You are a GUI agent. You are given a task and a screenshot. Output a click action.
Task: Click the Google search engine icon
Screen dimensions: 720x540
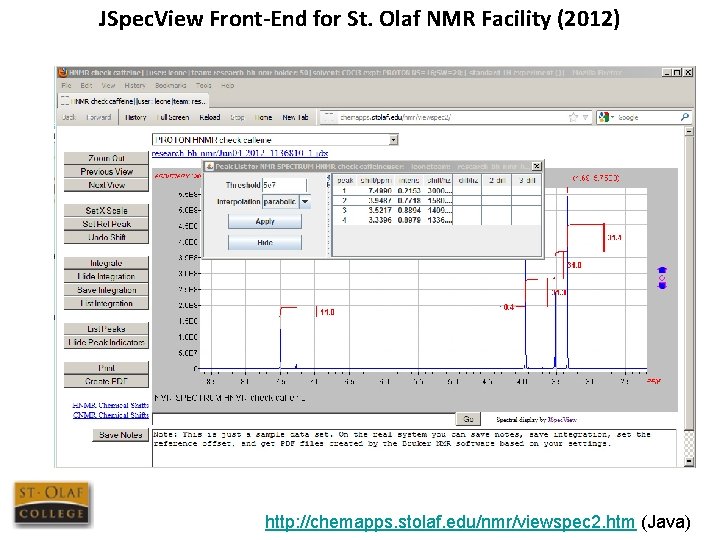(x=604, y=118)
